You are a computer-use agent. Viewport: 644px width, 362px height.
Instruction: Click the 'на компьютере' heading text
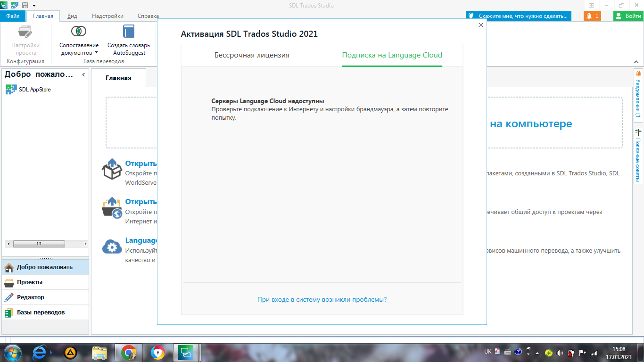[x=531, y=124]
